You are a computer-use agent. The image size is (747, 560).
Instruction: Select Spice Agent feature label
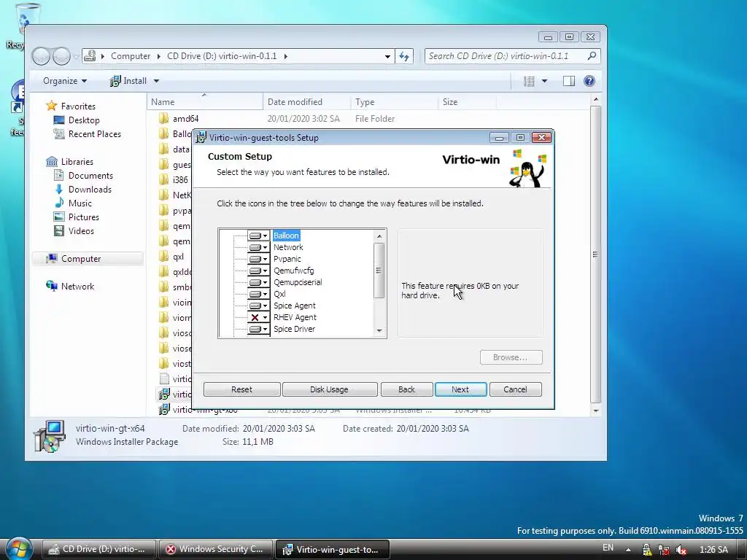295,306
